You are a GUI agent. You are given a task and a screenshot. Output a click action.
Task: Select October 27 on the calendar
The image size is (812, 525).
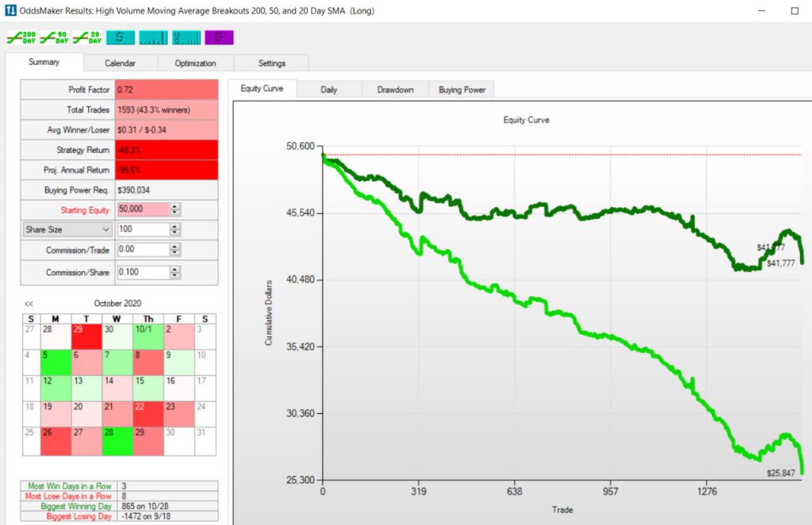pos(86,441)
